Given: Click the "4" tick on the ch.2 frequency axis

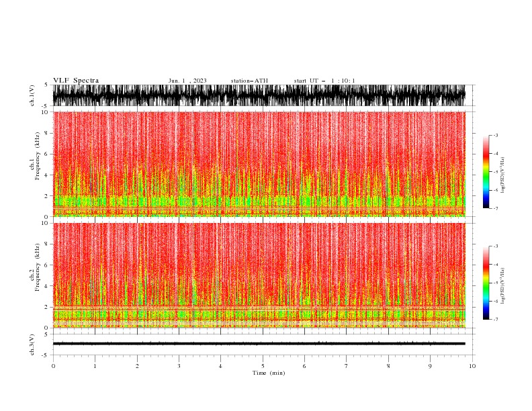Looking at the screenshot, I should coord(46,286).
